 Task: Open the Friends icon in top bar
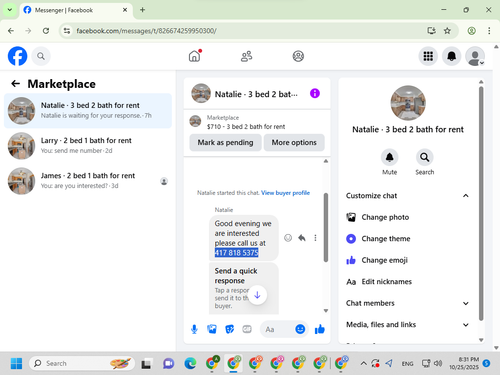246,56
